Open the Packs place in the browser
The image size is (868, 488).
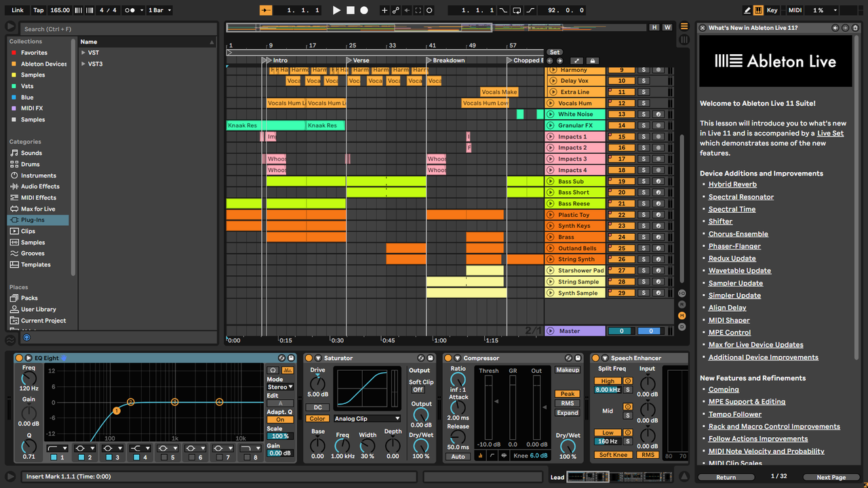click(29, 298)
